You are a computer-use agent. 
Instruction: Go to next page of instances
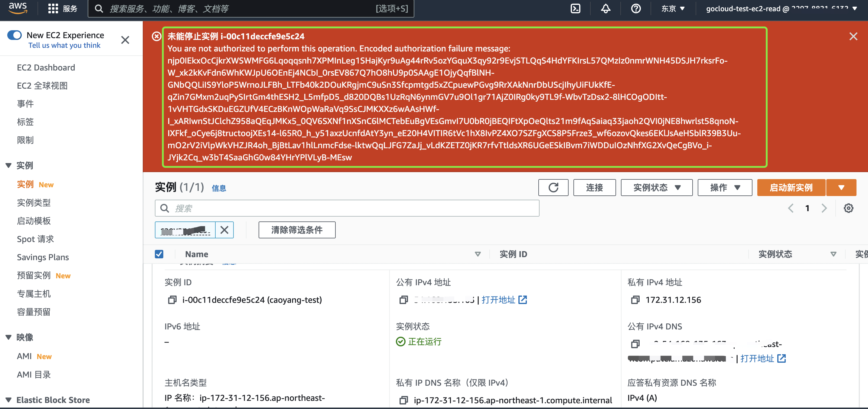(x=824, y=208)
